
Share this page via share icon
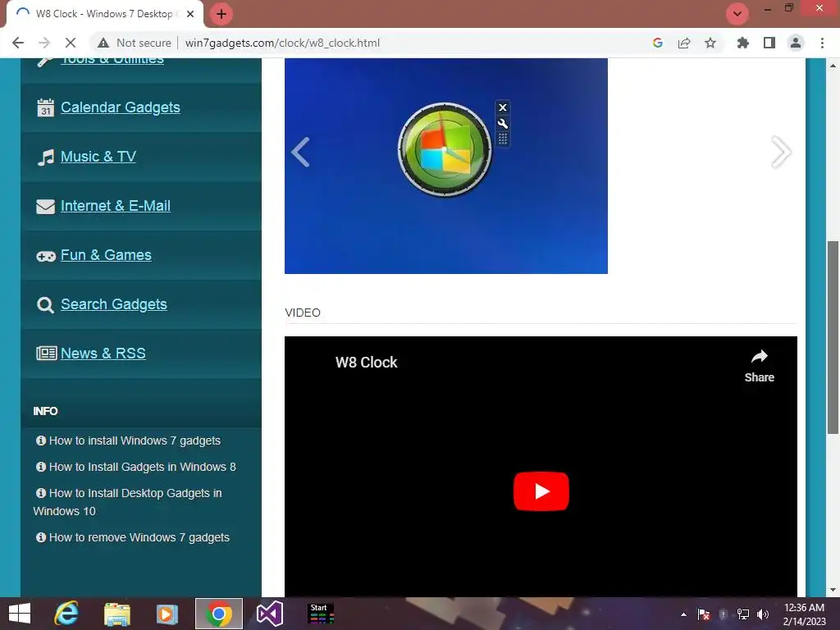click(684, 43)
